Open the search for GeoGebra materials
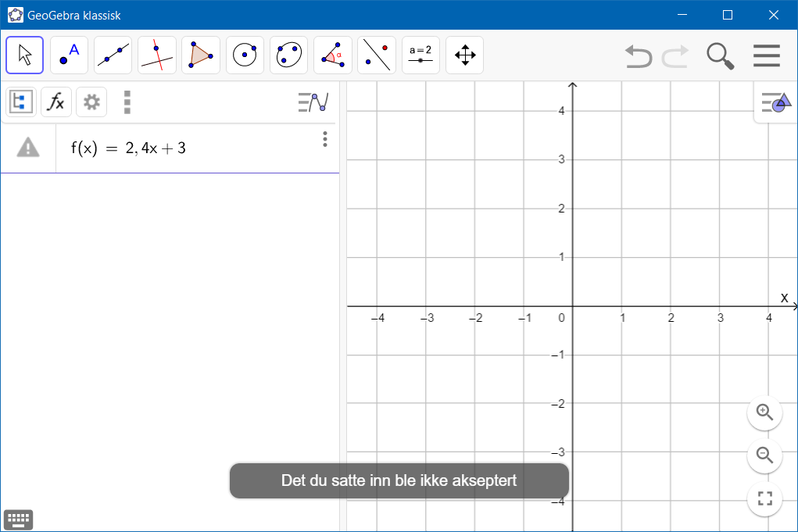The height and width of the screenshot is (532, 798). [719, 55]
